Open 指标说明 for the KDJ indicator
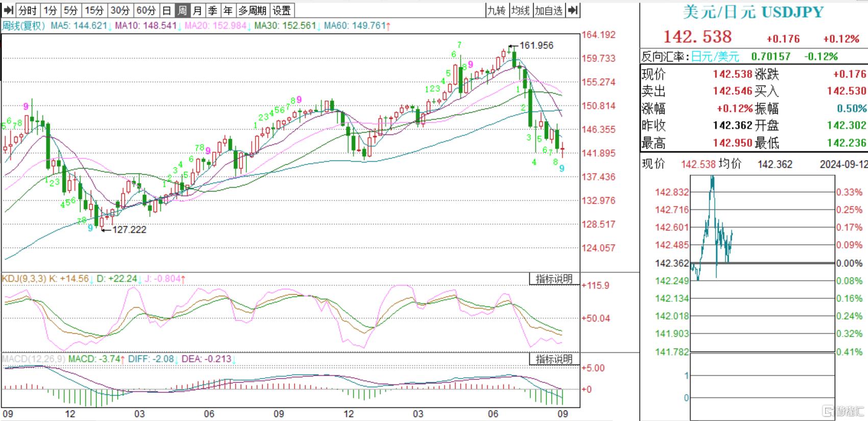 tap(554, 279)
